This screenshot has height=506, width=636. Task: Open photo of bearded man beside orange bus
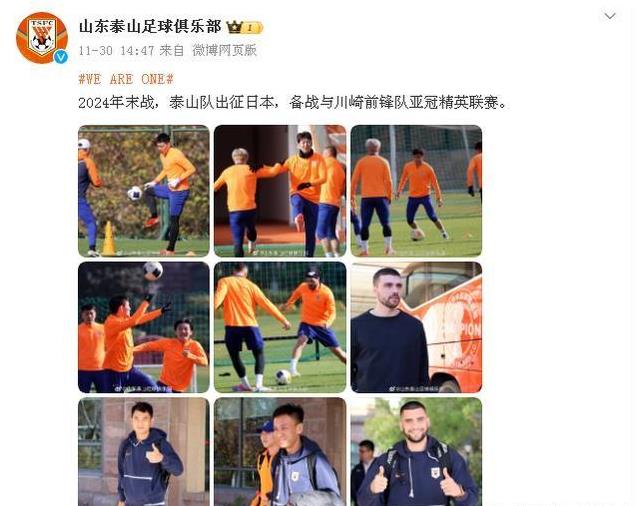[x=416, y=327]
